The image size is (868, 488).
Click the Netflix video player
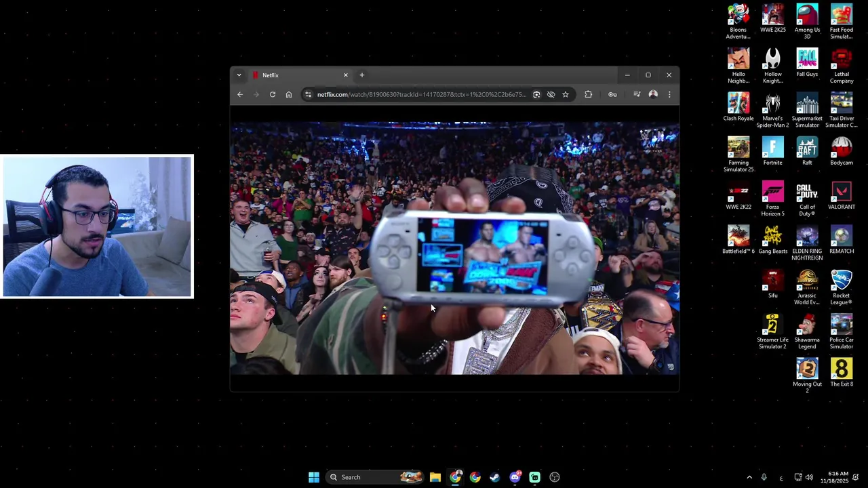click(454, 248)
